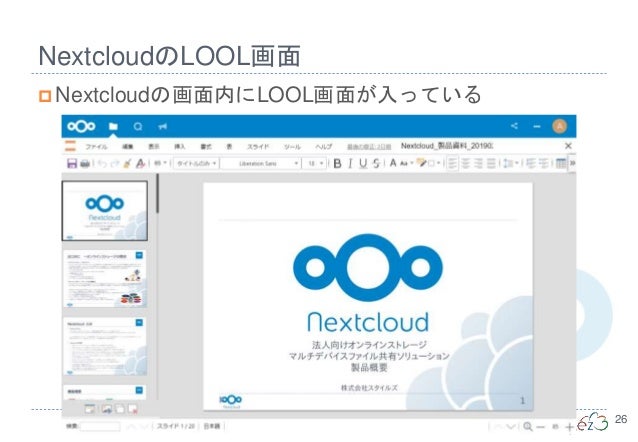Open the last modified link in menu bar
This screenshot has width=638, height=442.
tap(369, 147)
